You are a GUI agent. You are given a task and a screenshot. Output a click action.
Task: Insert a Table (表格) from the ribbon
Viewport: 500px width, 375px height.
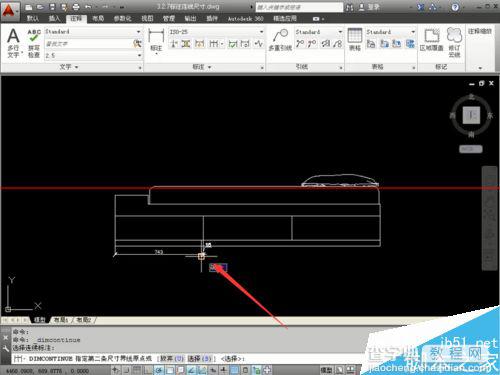(355, 40)
